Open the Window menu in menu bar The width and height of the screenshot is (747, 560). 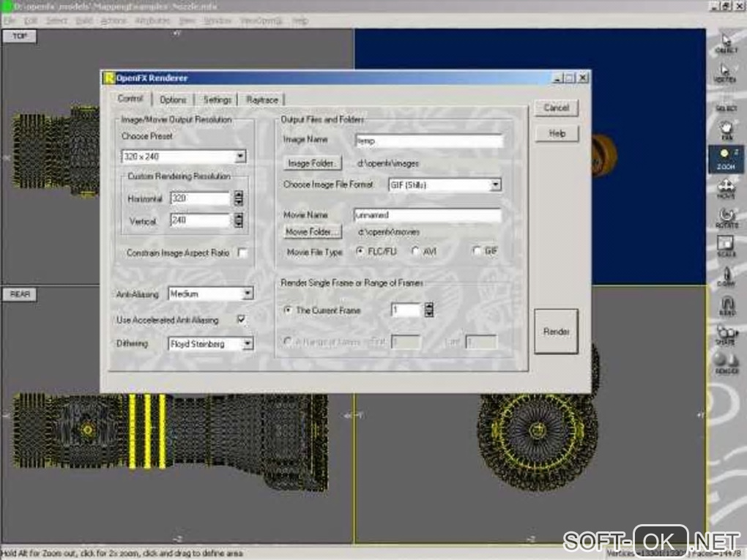tap(218, 20)
